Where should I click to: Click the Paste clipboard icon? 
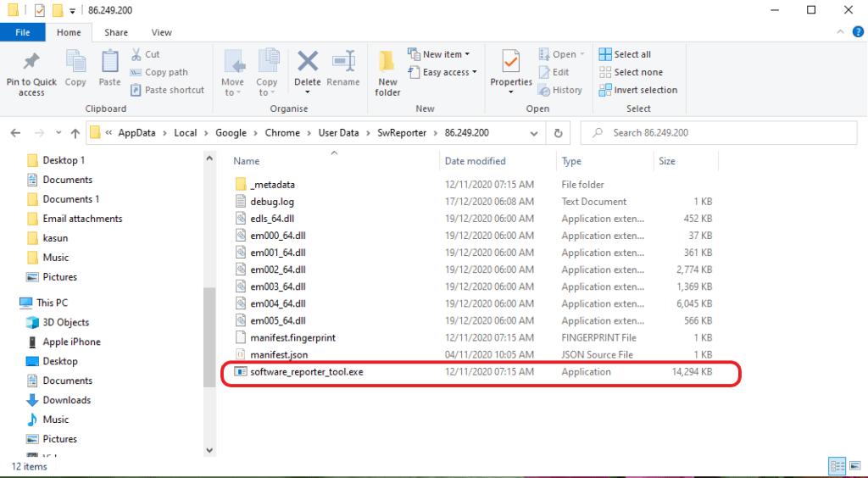click(109, 61)
